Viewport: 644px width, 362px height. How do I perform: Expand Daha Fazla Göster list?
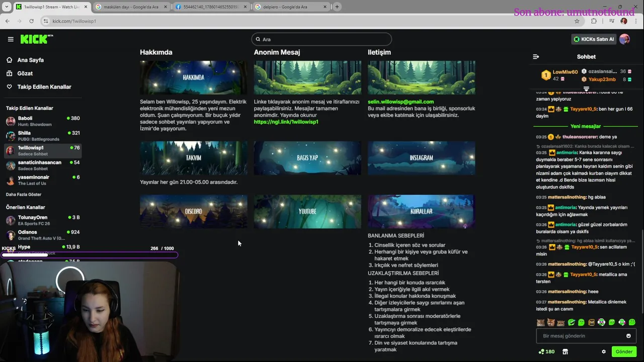[x=24, y=195]
